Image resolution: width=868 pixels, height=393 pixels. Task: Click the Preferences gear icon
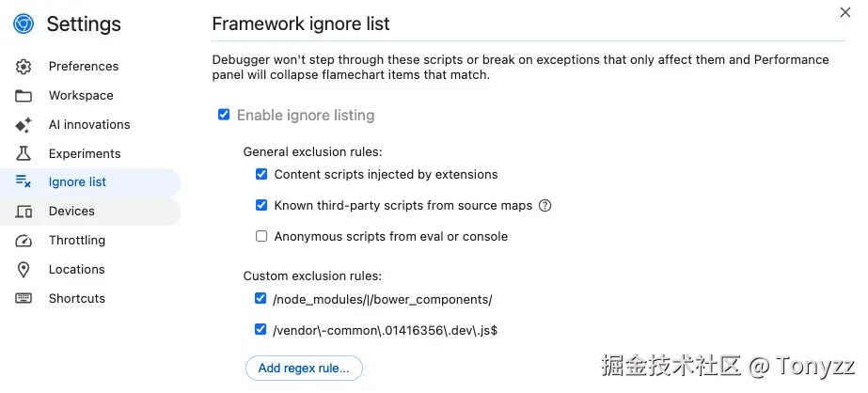tap(24, 67)
